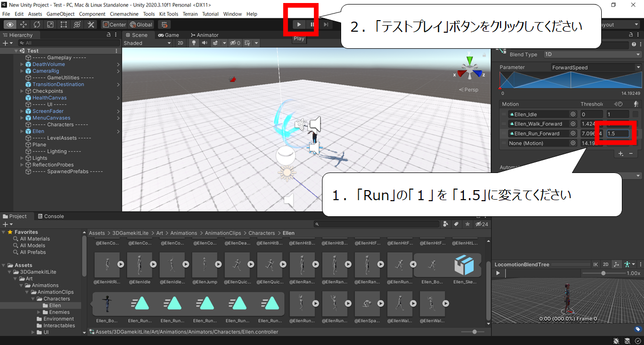The image size is (644, 345).
Task: Save search star icon in Project
Action: tap(468, 224)
